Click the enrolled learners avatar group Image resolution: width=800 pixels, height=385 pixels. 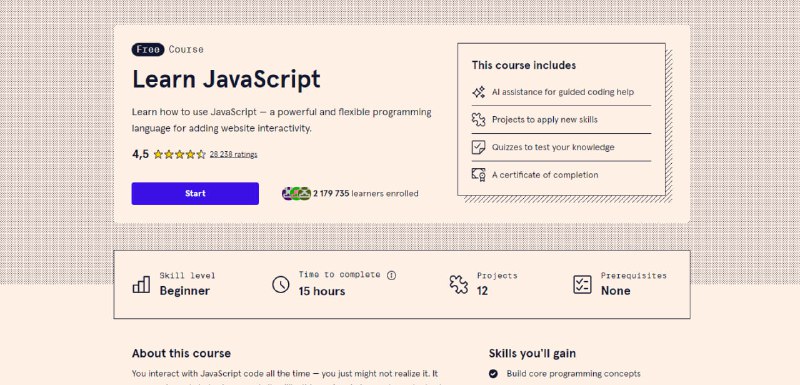[296, 194]
